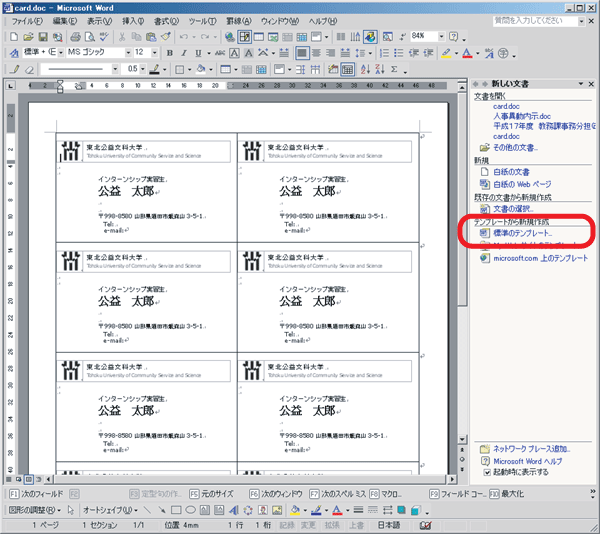Sort descending with the Z-A icon
The height and width of the screenshot is (534, 600).
pos(380,69)
